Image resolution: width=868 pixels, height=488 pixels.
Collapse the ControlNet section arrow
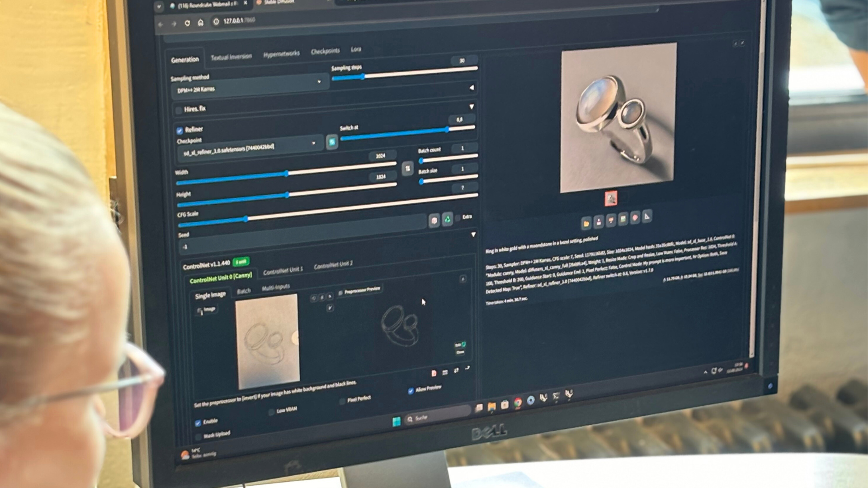[x=473, y=235]
